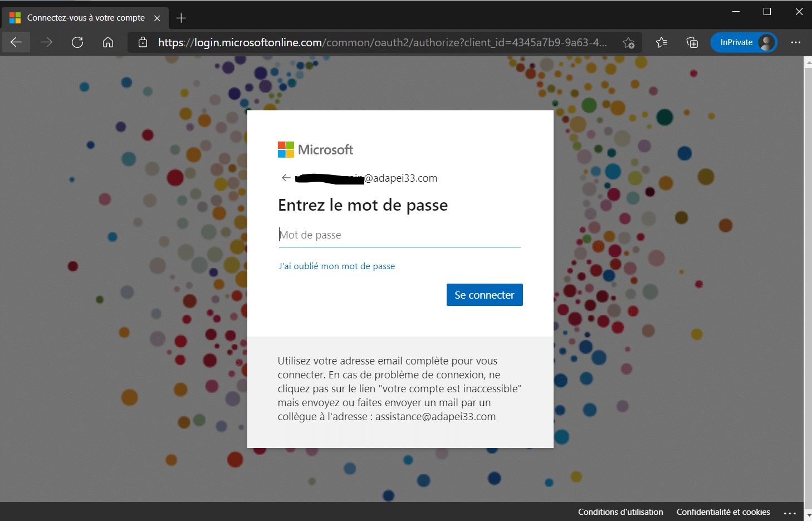
Task: Click the 'Se connecter' button
Action: pos(485,295)
